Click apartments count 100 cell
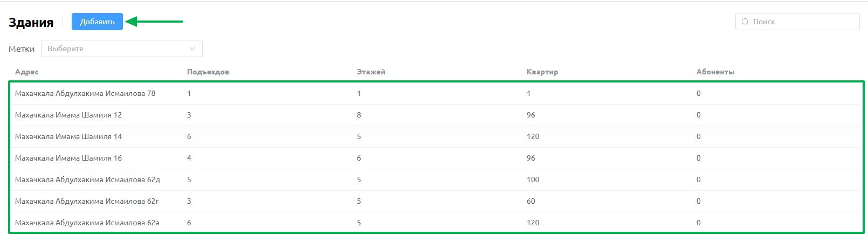868x235 pixels. pos(533,179)
